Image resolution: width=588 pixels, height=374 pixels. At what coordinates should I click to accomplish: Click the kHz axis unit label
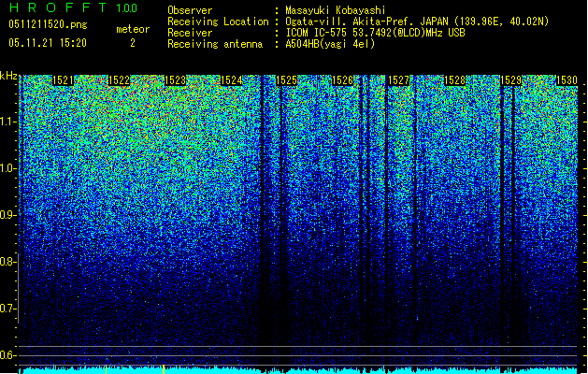8,76
